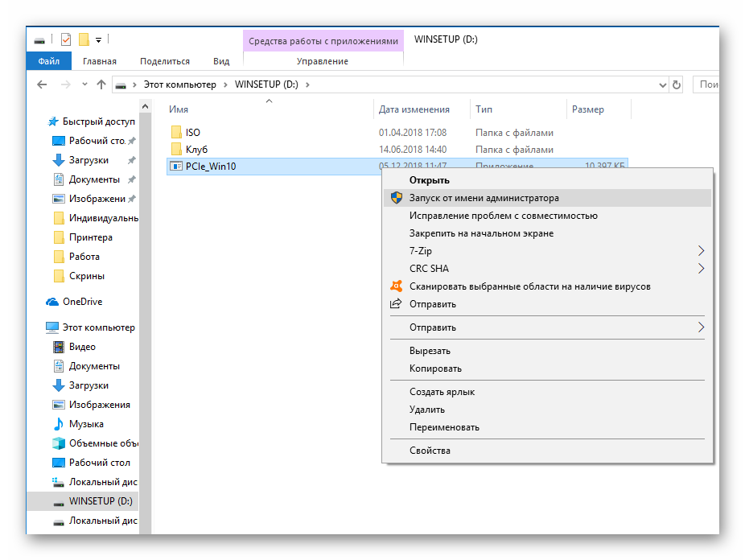745x560 pixels.
Task: Open the Индивидуальные folder in navigation pane
Action: pos(95,218)
